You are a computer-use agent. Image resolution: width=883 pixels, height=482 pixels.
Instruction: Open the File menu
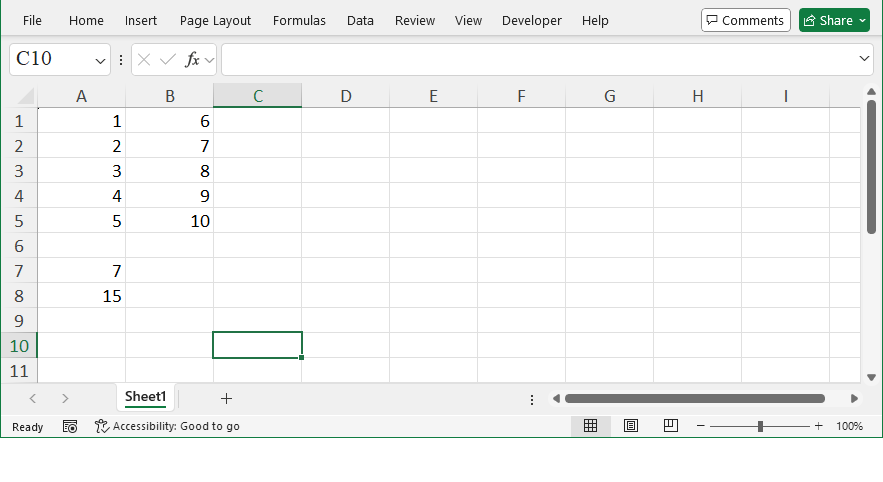[32, 21]
